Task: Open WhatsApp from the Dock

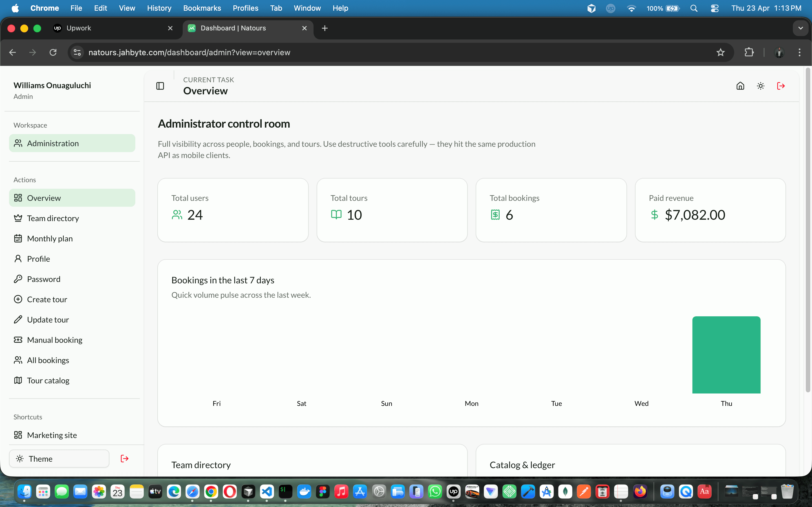Action: tap(435, 491)
